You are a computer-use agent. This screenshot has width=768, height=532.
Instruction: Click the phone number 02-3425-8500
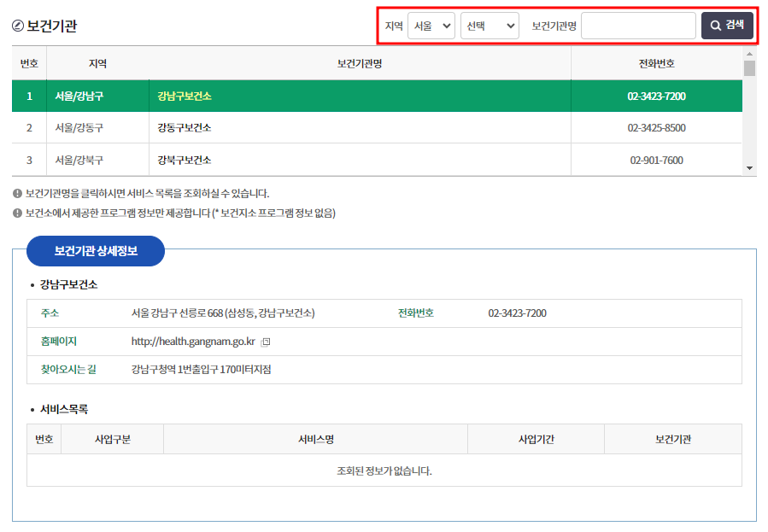[655, 127]
